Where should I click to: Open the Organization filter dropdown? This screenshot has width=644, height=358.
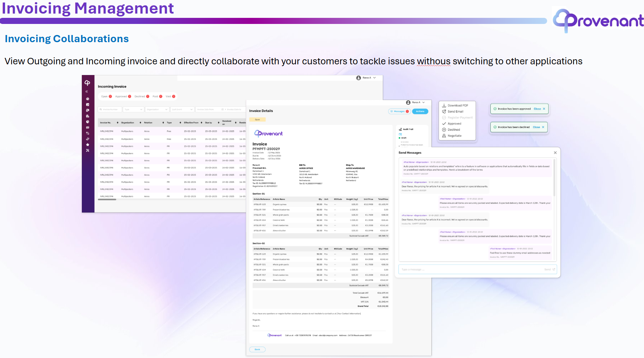click(x=157, y=109)
